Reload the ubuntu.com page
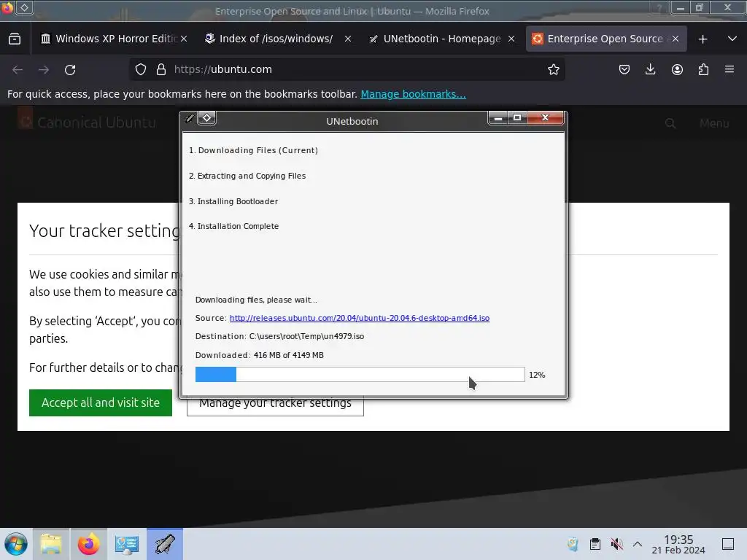 (70, 69)
